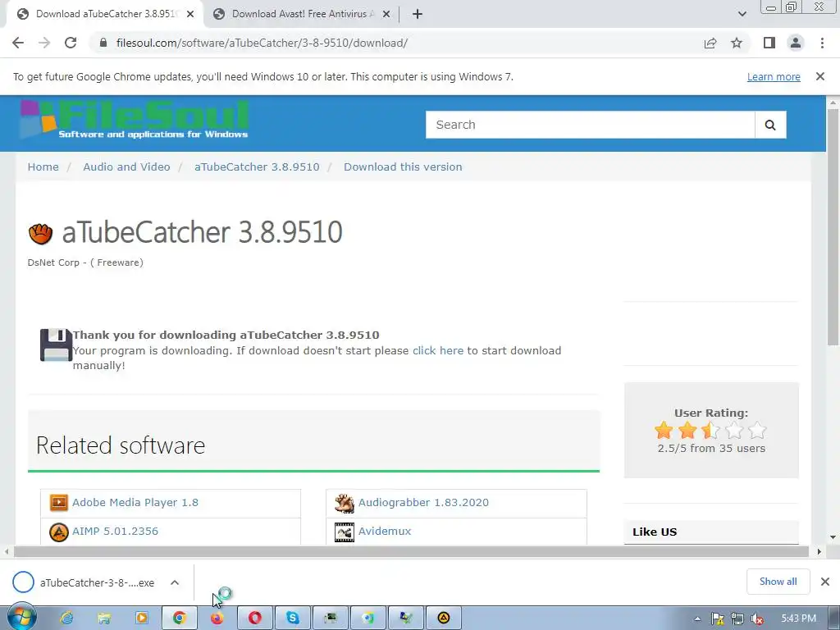Click the address bar URL
The image size is (840, 630).
tap(262, 43)
